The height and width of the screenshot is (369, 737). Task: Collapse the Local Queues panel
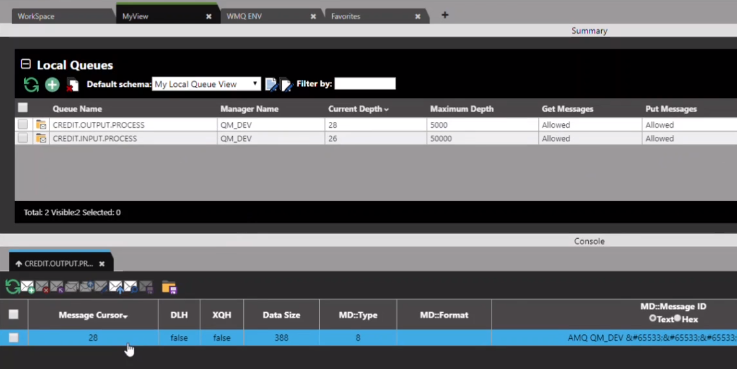26,64
